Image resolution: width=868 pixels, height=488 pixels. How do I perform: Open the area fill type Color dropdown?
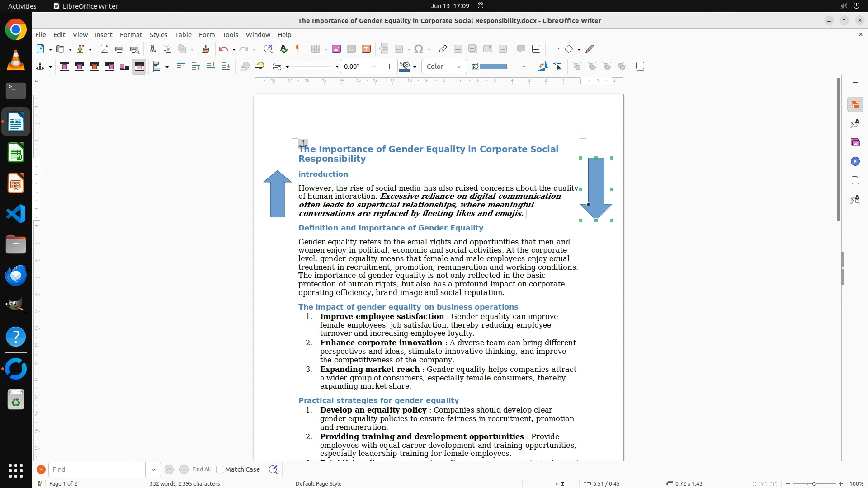pyautogui.click(x=443, y=67)
